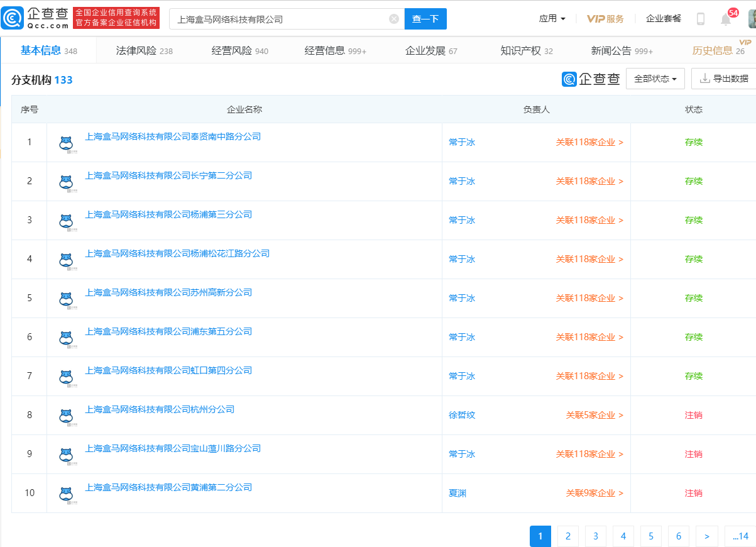Screen dimensions: 756x547
Task: Open 关联118家企业 for 宝山蕰川路分公司
Action: tap(589, 454)
